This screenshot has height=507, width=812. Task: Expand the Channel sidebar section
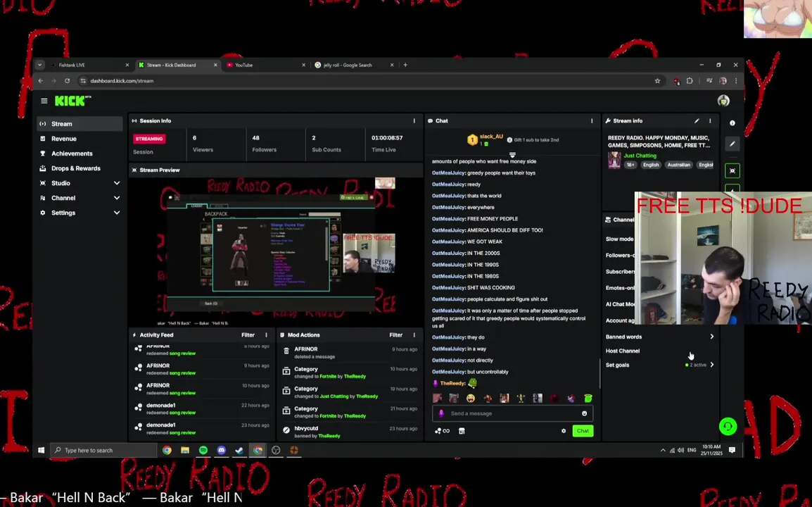point(117,198)
